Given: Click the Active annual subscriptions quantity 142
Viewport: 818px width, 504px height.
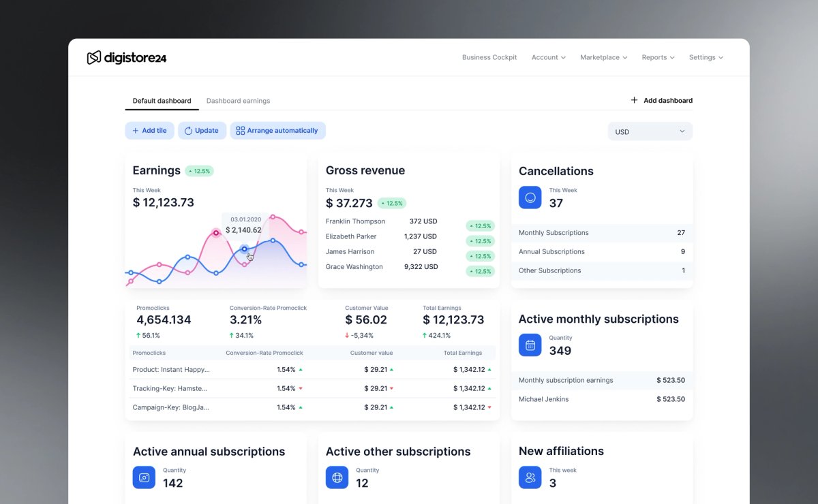Looking at the screenshot, I should (173, 484).
